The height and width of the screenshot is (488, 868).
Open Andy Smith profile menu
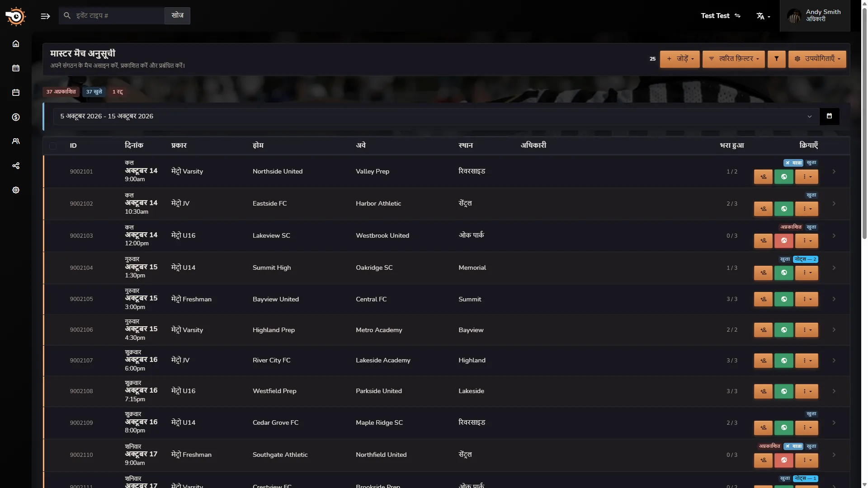click(815, 16)
